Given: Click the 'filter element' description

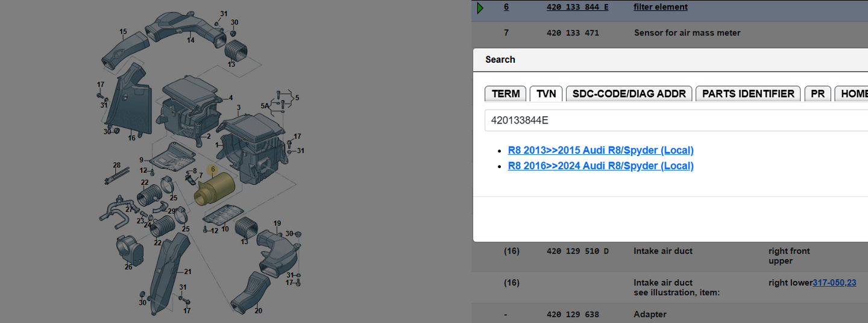Looking at the screenshot, I should [661, 7].
